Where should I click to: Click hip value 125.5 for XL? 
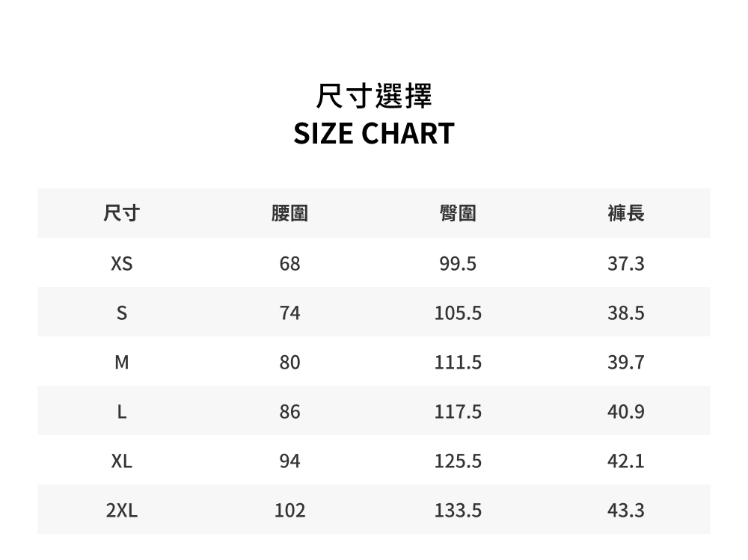click(x=458, y=461)
